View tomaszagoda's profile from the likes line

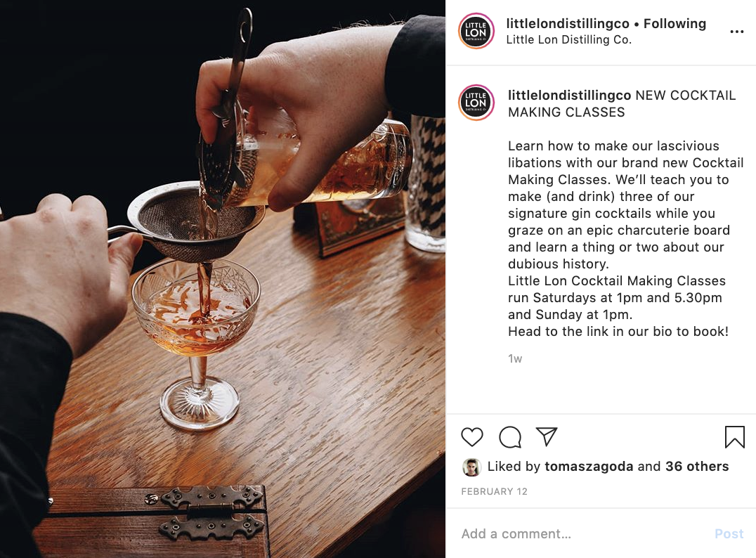pyautogui.click(x=589, y=467)
